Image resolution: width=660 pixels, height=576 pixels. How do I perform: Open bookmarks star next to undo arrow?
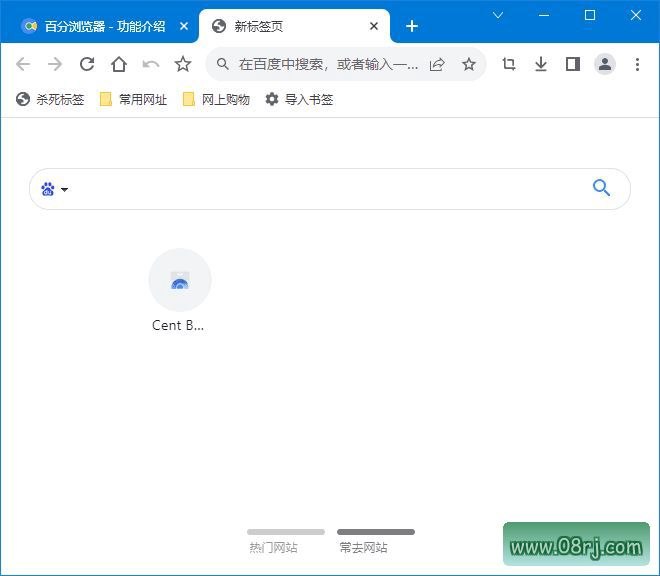(183, 64)
